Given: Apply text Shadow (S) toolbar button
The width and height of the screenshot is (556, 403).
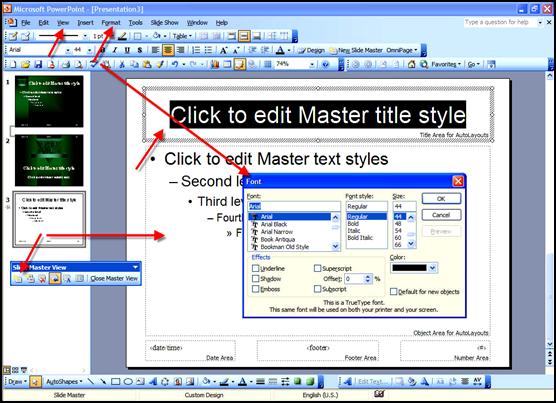Looking at the screenshot, I should [139, 50].
